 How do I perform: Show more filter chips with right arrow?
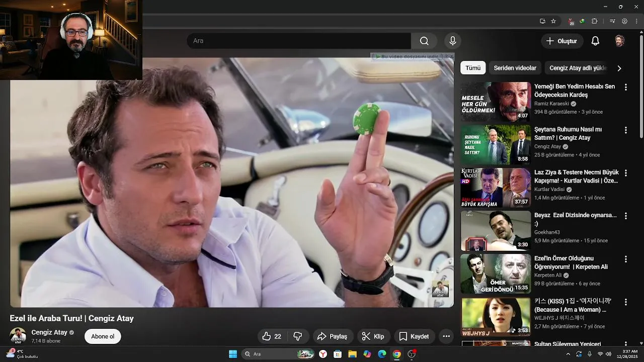[619, 68]
